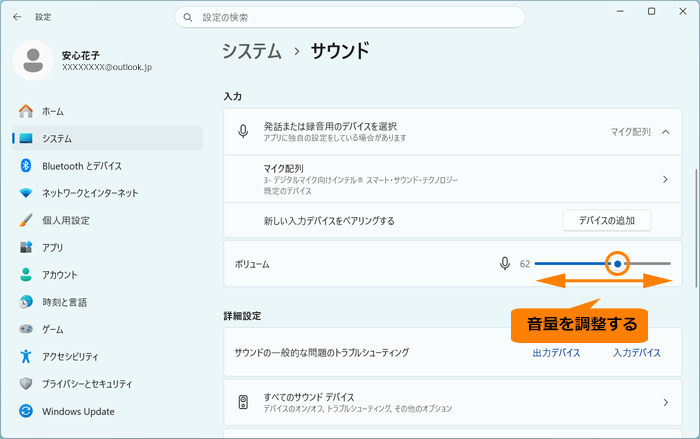700x439 pixels.
Task: Click the user avatar picture
Action: pos(33,60)
